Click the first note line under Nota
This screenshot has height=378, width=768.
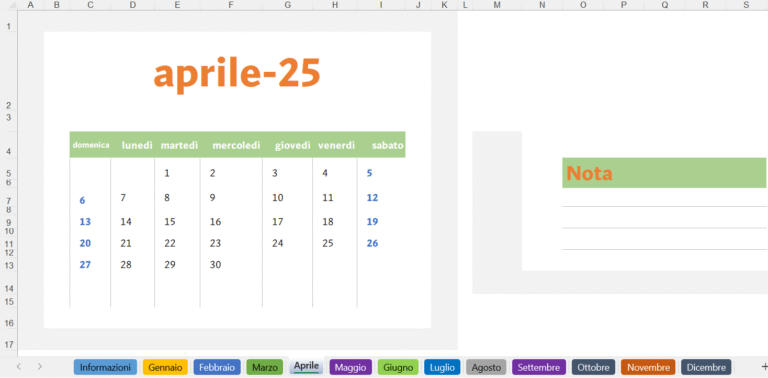[x=664, y=197]
